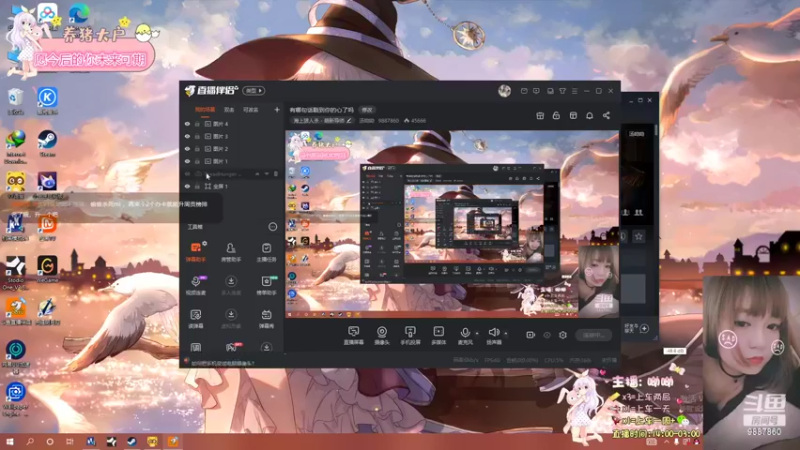
Task: Add a new scene with plus button
Action: point(277,110)
